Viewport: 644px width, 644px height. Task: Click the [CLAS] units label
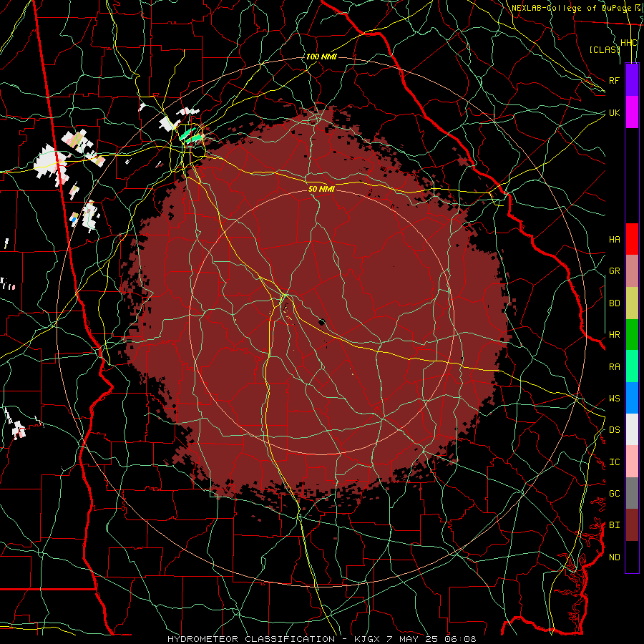pyautogui.click(x=605, y=49)
